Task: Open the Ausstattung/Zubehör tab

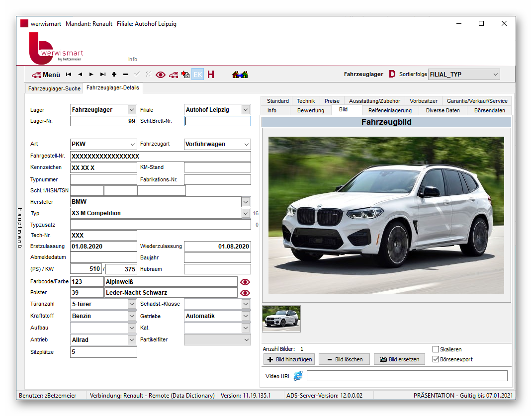Action: (374, 101)
